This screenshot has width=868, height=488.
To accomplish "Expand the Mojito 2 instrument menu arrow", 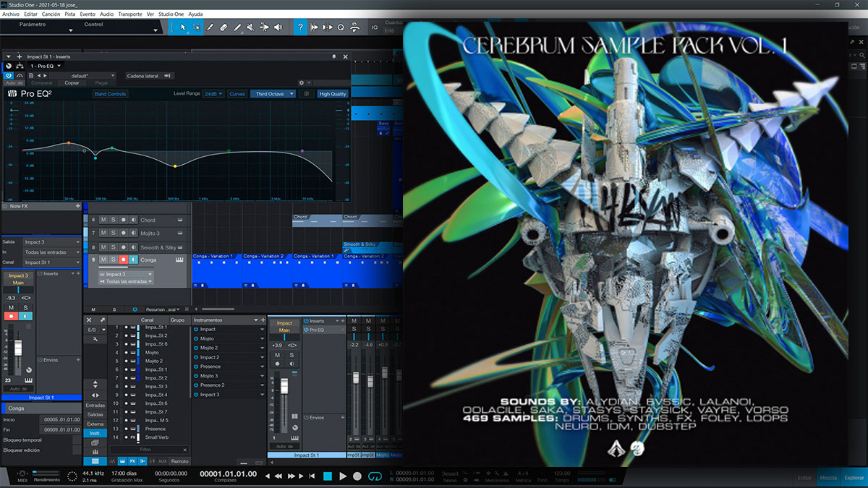I will point(262,348).
